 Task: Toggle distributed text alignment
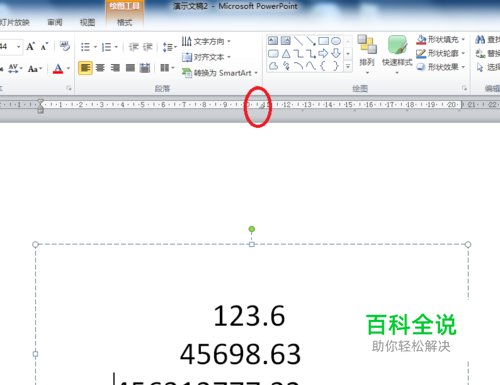pyautogui.click(x=145, y=68)
